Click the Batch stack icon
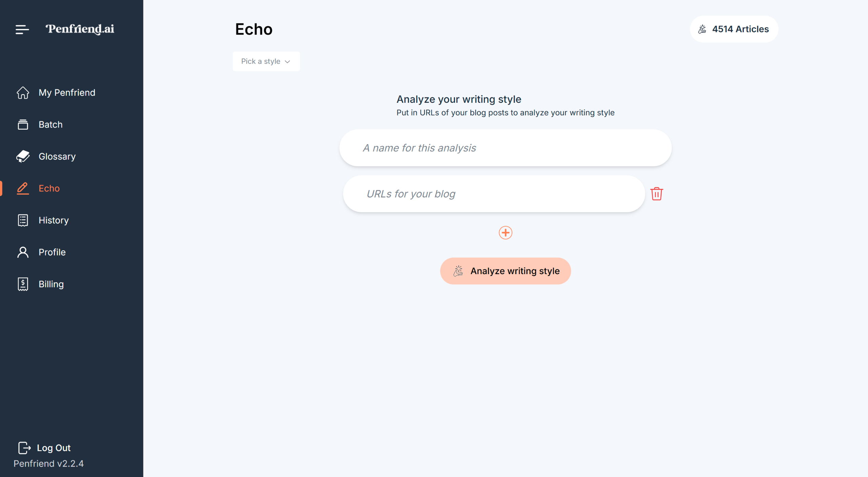The width and height of the screenshot is (868, 477). click(x=23, y=125)
